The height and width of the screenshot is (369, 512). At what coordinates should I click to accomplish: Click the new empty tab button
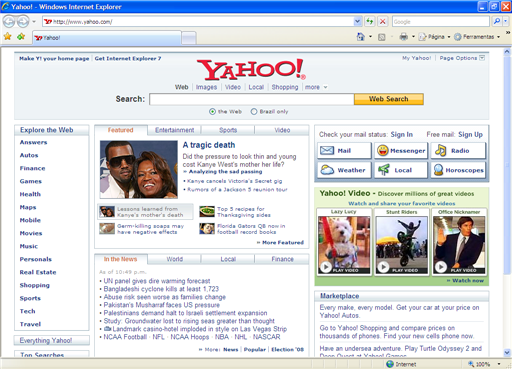point(189,38)
